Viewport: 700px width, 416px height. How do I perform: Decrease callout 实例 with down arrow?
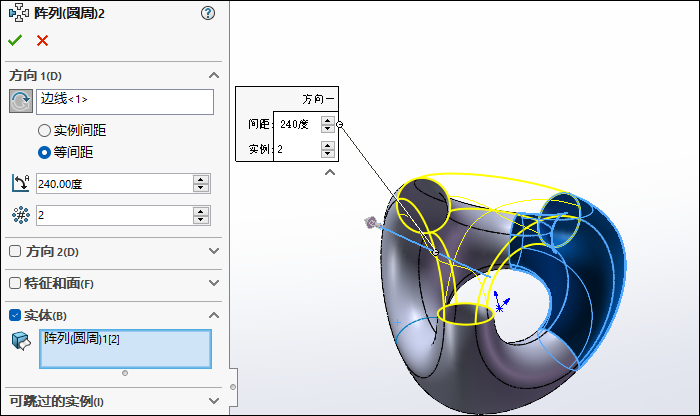coord(328,154)
